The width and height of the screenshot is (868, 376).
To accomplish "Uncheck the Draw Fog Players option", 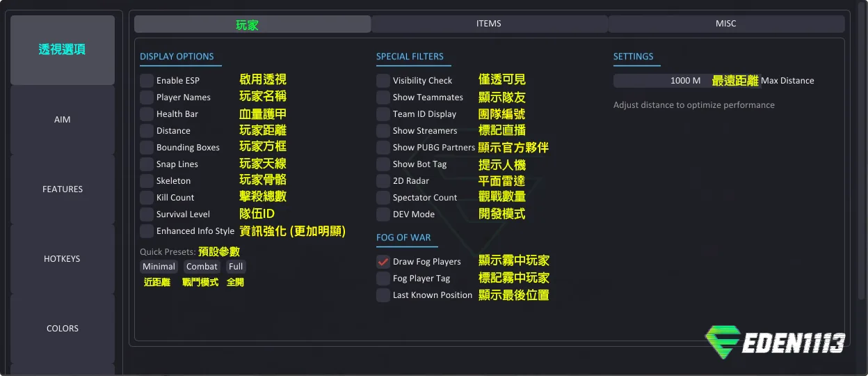I will [383, 262].
